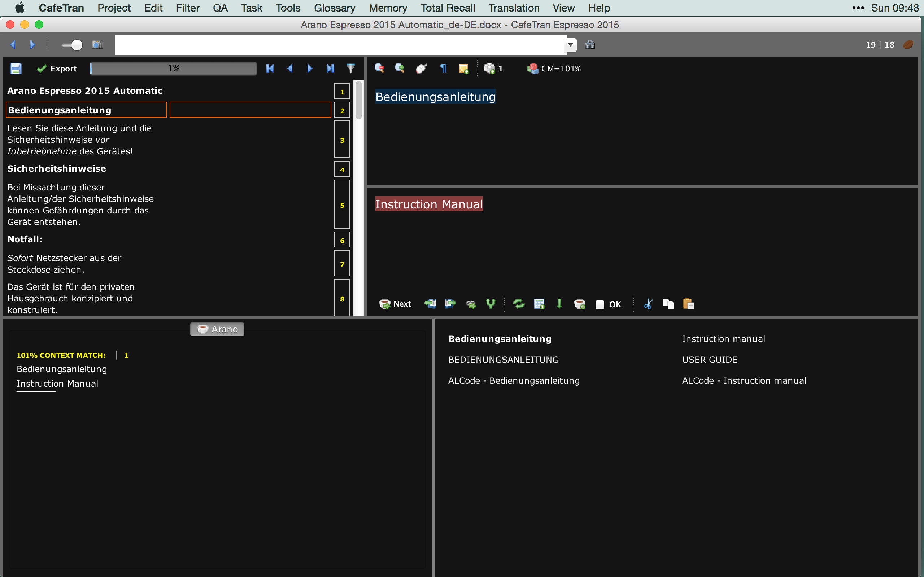Click the 1% translation progress bar
The width and height of the screenshot is (924, 577).
coord(174,68)
